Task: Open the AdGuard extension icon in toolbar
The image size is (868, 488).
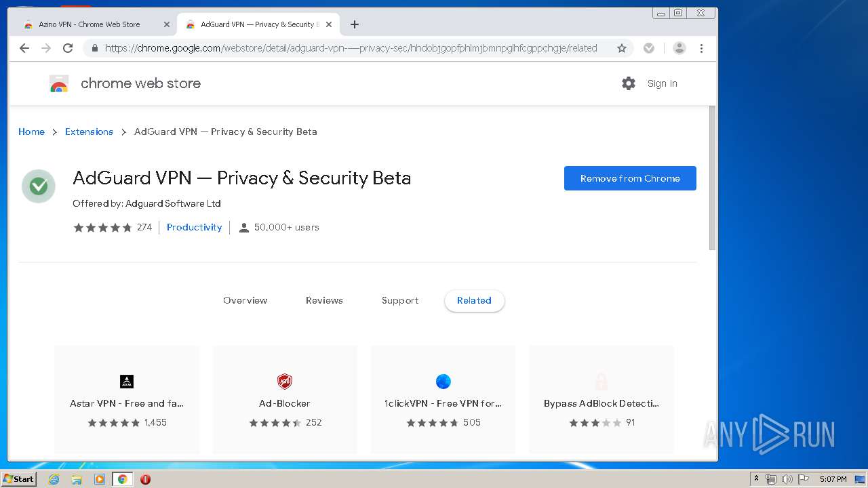Action: (649, 48)
